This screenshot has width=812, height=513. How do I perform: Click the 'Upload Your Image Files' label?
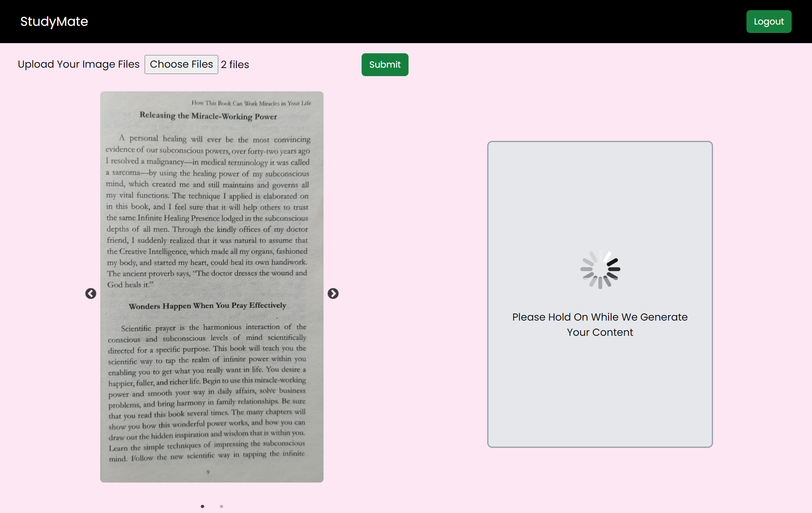point(79,64)
